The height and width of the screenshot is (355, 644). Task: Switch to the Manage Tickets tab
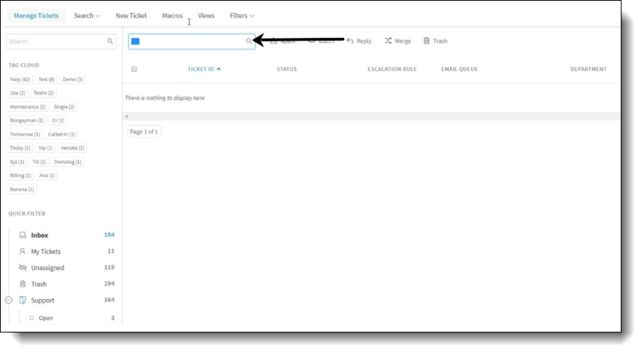[36, 16]
